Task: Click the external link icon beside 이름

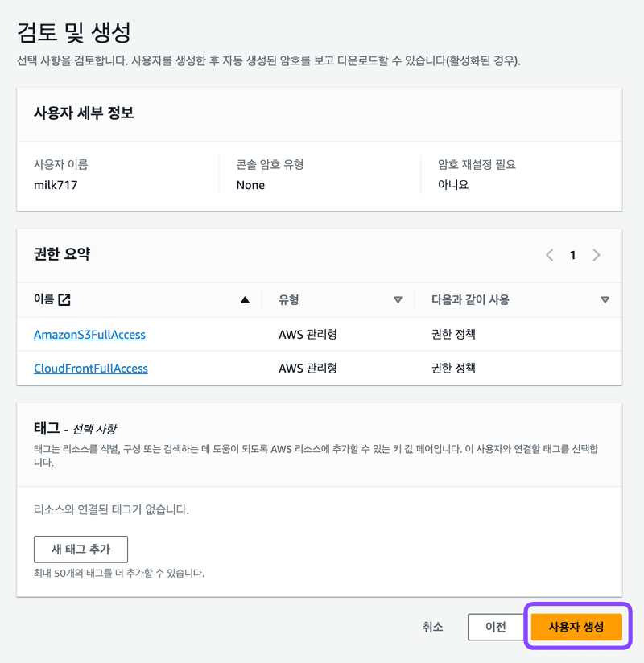Action: coord(65,300)
